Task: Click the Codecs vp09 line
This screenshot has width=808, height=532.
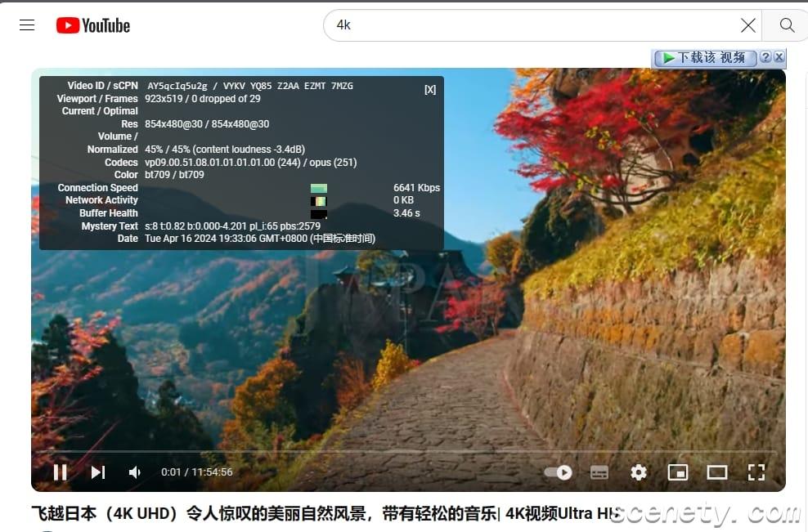Action: 250,163
